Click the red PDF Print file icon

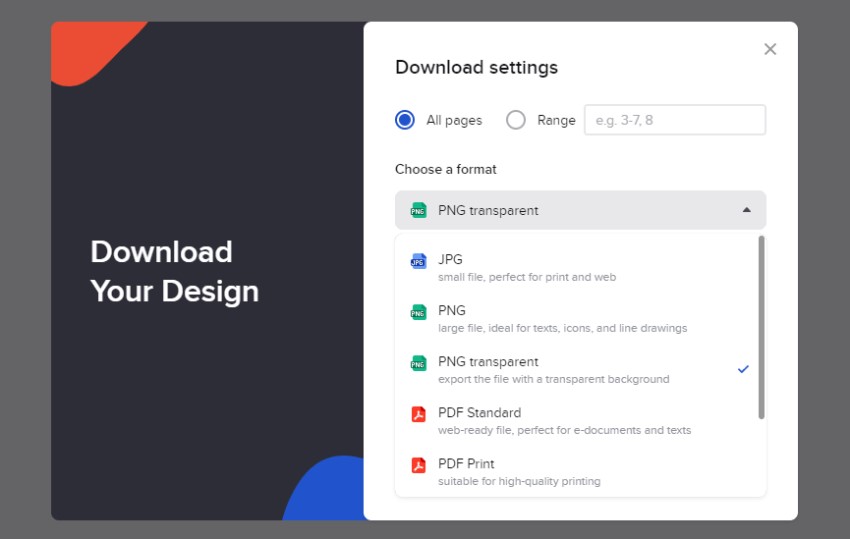(x=418, y=465)
